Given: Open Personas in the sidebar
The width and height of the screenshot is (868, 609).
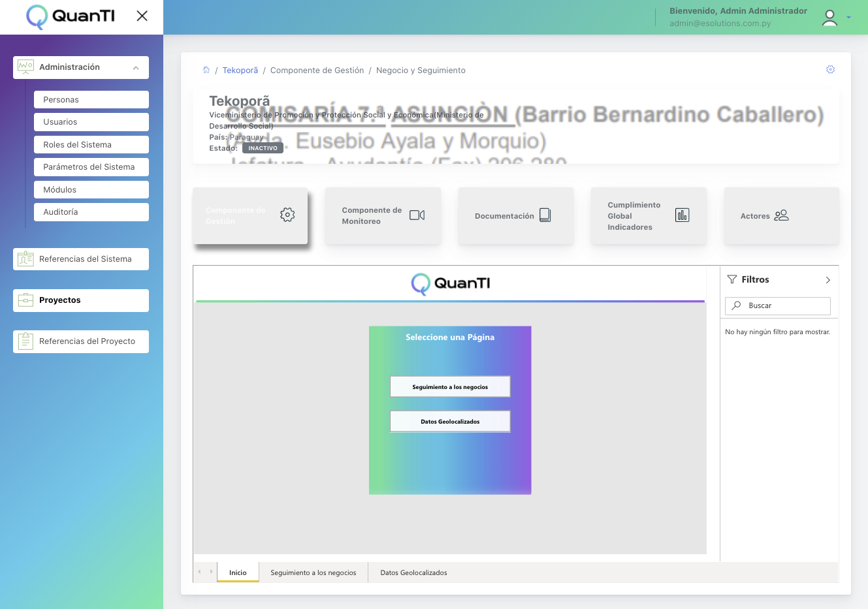Looking at the screenshot, I should (91, 100).
